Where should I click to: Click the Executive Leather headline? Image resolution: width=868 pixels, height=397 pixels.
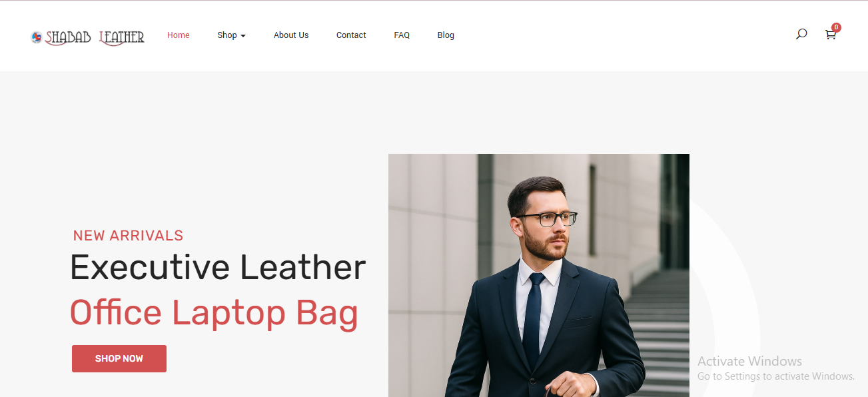218,267
